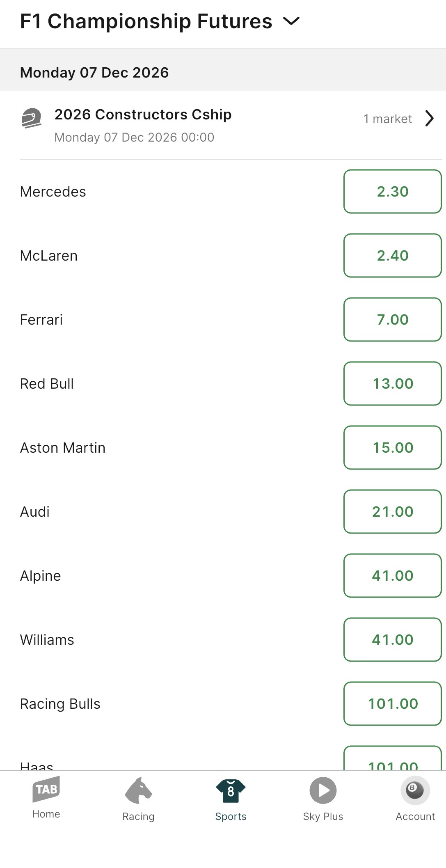Open the 1 market chevron arrow

click(430, 119)
